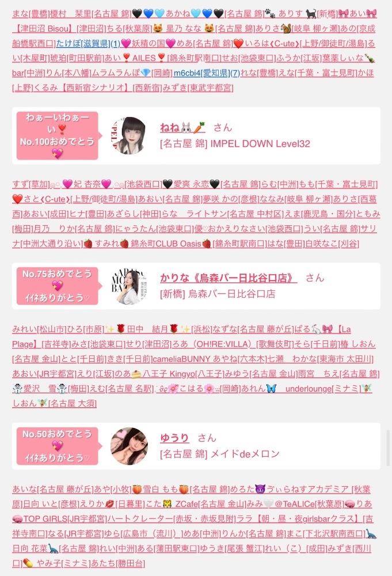Open the m6cbi4[愛知県](7) link
Image resolution: width=392 pixels, height=576 pixels.
(207, 73)
